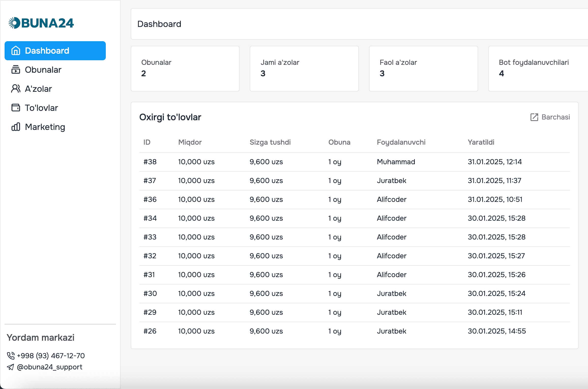Click date 30.01.2025, 14:55

[x=497, y=331]
